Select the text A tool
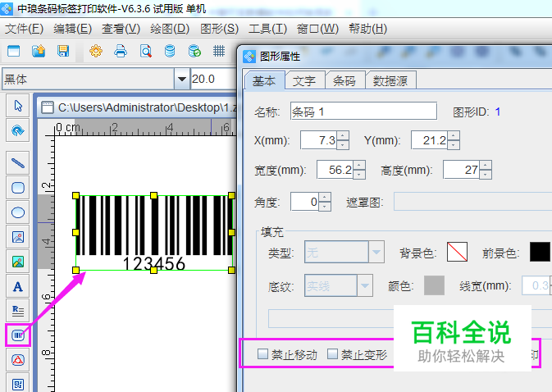Image resolution: width=552 pixels, height=392 pixels. click(18, 287)
